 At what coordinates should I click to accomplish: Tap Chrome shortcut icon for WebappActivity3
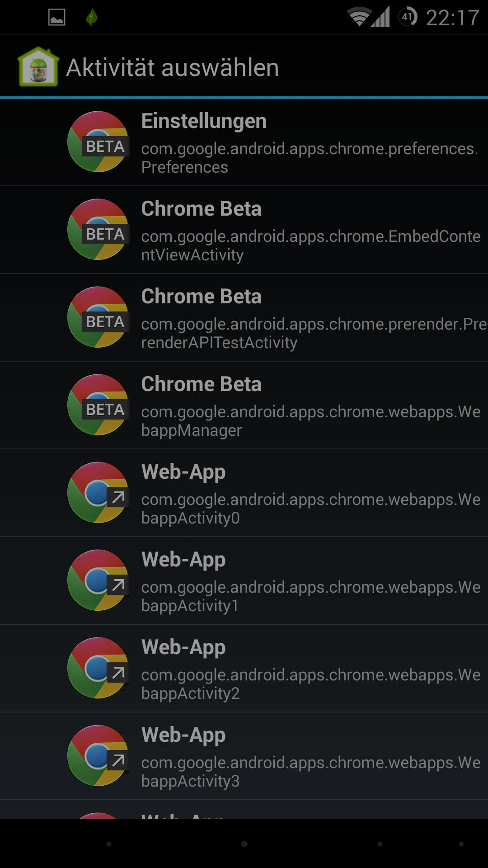click(99, 755)
